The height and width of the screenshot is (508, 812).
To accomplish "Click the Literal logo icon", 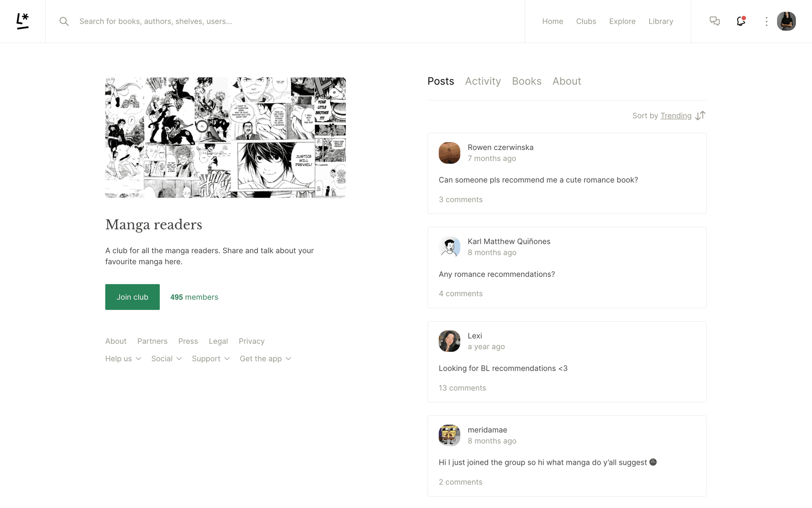I will click(x=22, y=21).
